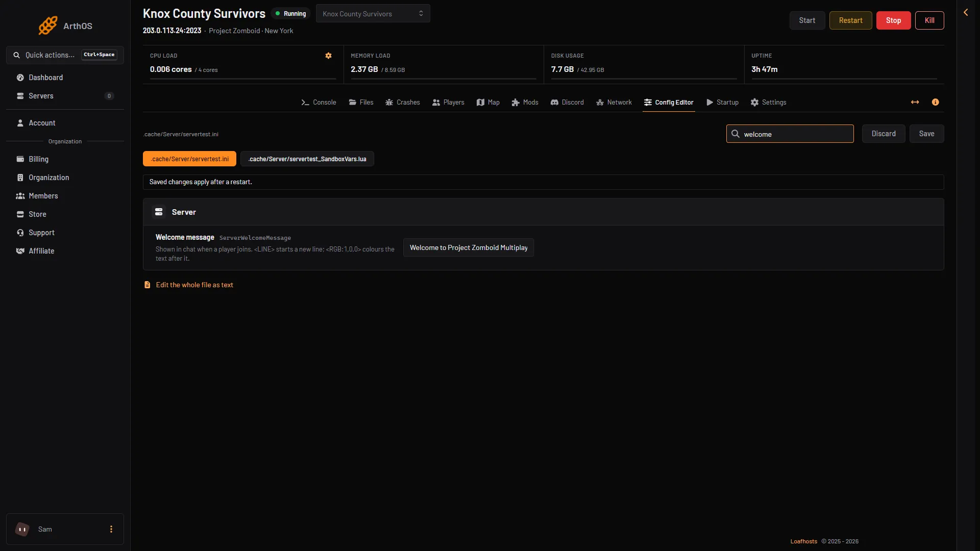Open the Mods tab
Viewport: 980px width, 551px height.
[x=525, y=102]
